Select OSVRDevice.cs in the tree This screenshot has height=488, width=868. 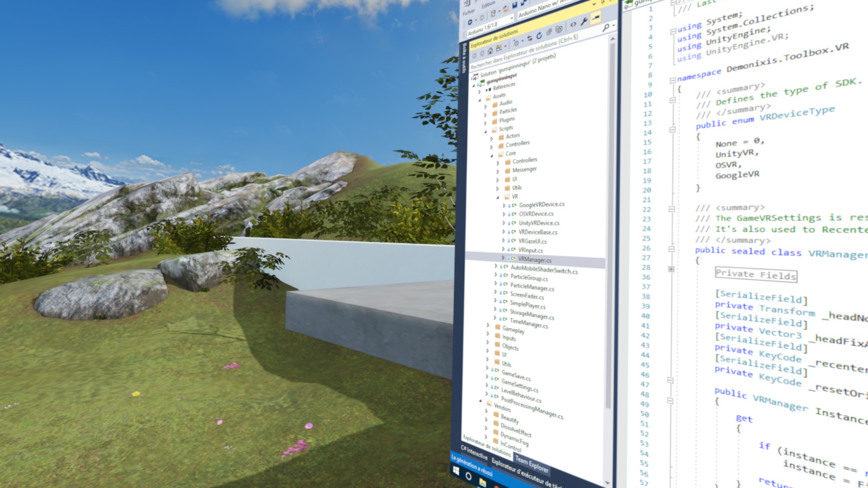(x=536, y=214)
